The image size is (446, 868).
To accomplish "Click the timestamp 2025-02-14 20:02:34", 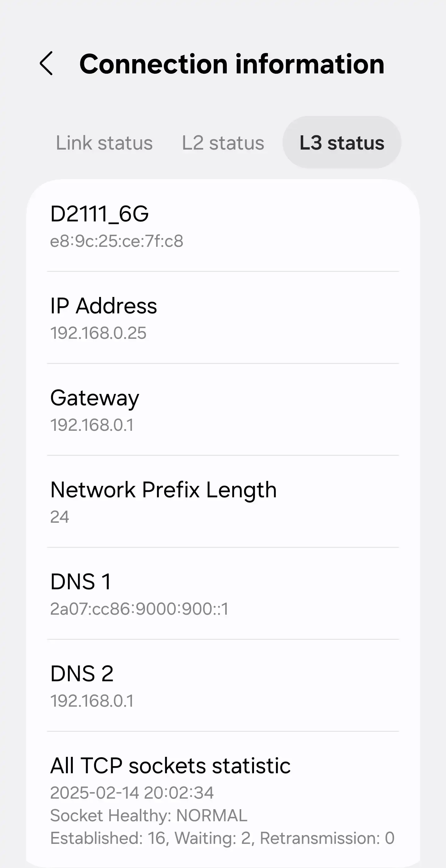I will coord(132,792).
